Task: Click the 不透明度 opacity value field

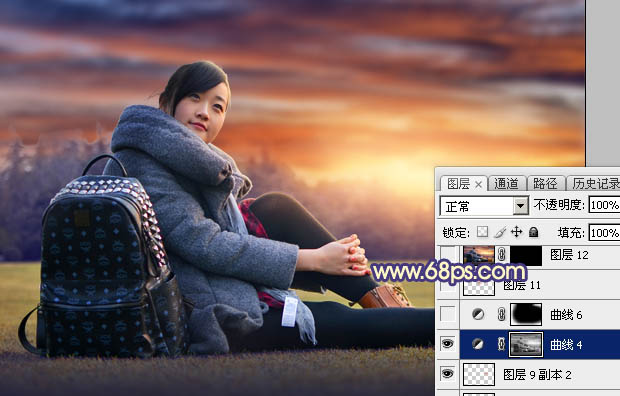Action: (x=604, y=205)
